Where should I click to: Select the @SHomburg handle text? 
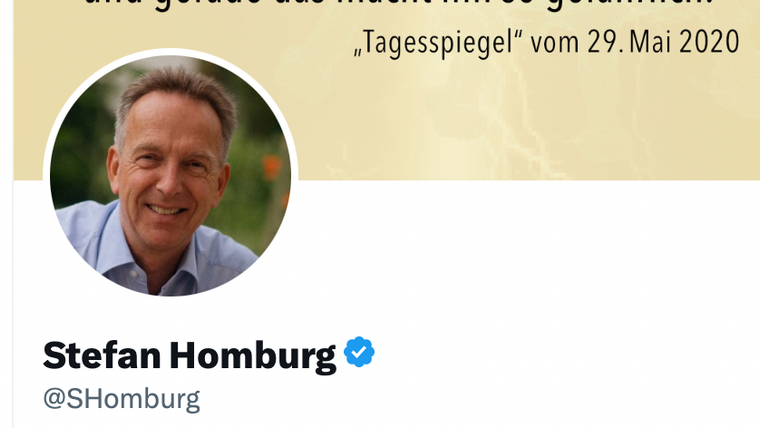pos(121,399)
